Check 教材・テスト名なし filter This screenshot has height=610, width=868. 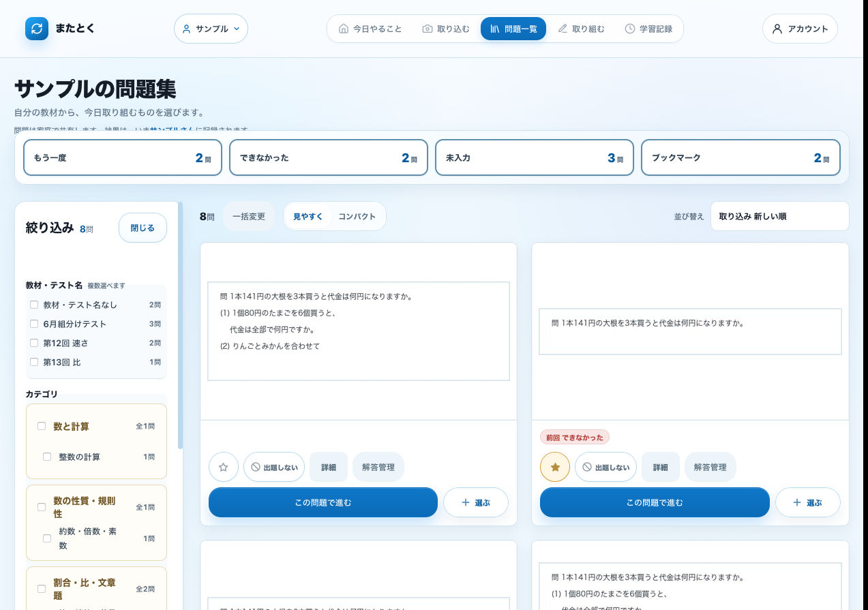34,305
